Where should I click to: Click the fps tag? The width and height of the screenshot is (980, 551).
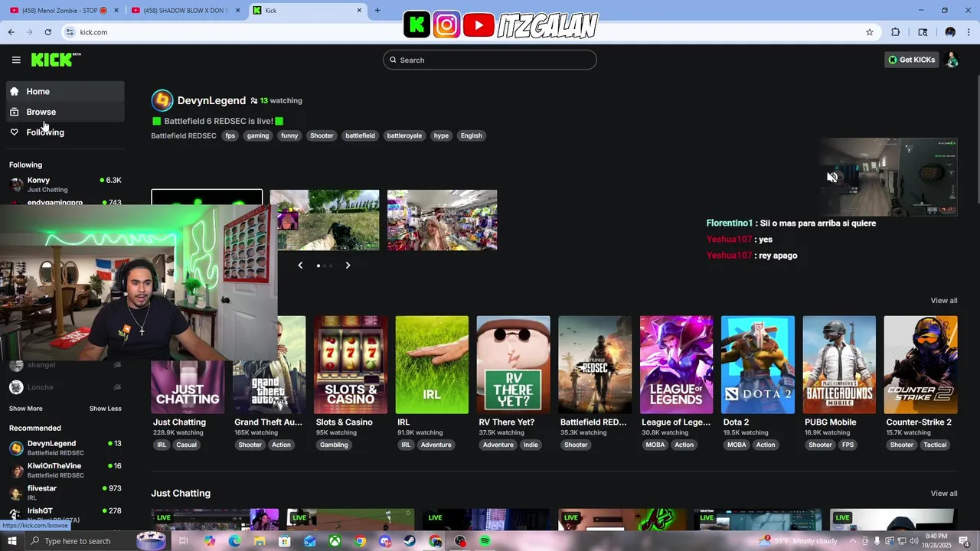[230, 135]
